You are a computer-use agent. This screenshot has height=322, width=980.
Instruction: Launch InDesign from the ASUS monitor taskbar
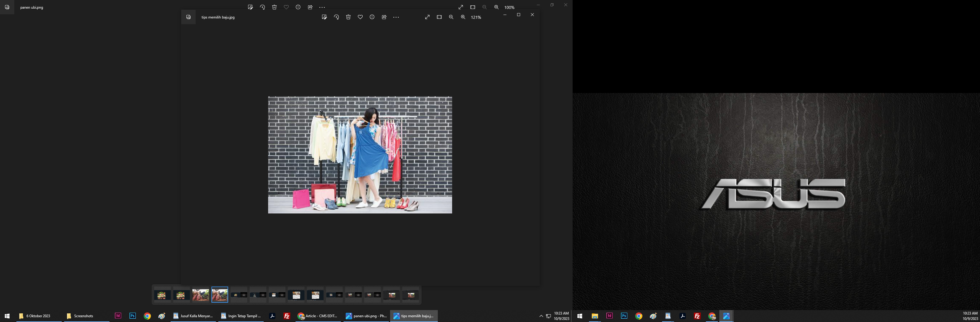pos(610,316)
